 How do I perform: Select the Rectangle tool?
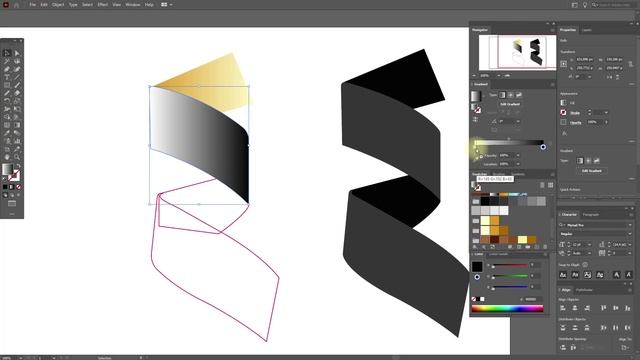(x=7, y=85)
